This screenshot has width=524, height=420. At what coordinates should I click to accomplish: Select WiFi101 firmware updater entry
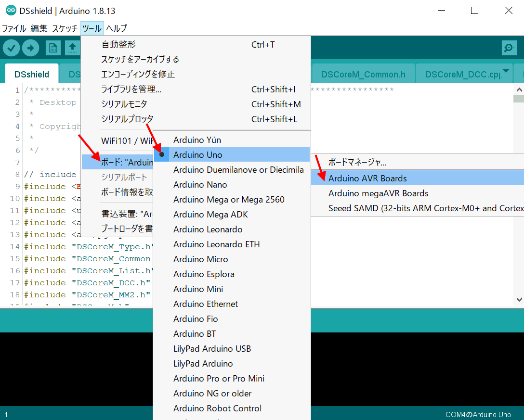pos(118,140)
